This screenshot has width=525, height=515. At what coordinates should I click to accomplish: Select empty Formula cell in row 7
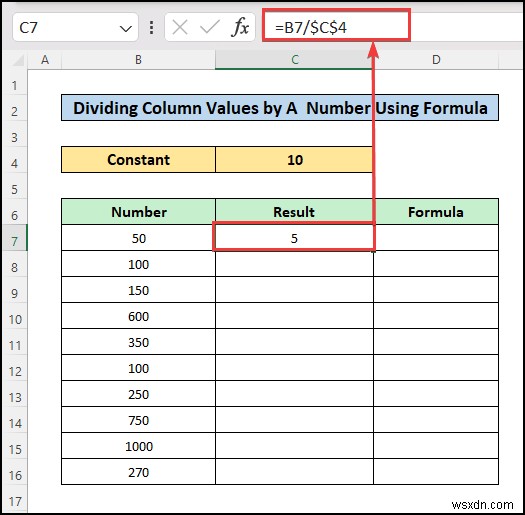[x=436, y=238]
